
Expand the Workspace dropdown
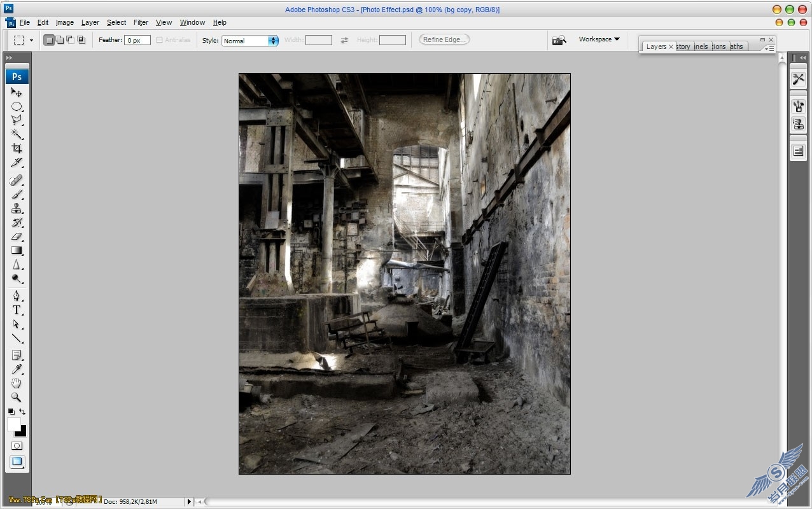coord(599,39)
